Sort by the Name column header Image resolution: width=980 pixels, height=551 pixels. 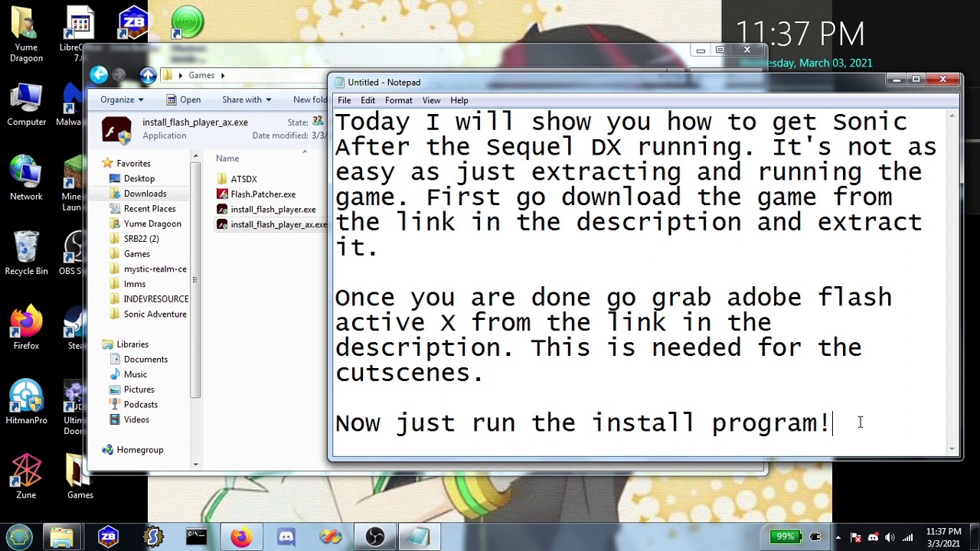pyautogui.click(x=227, y=158)
